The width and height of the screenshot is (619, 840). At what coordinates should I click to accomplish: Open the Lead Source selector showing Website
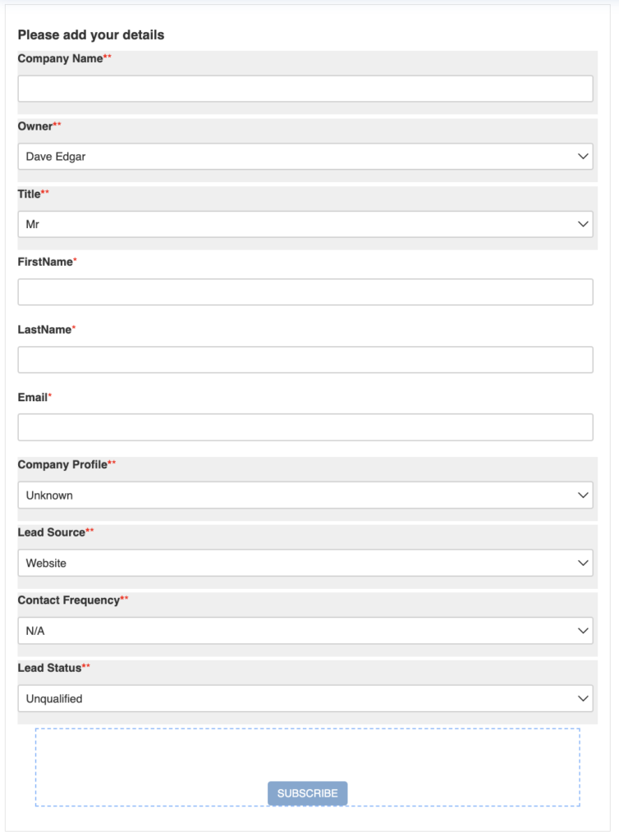(x=304, y=563)
